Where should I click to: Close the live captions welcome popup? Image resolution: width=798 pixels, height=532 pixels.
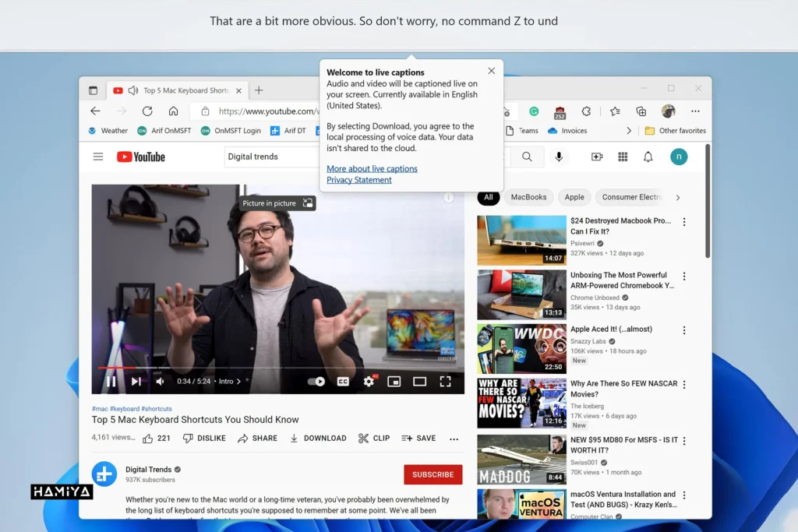pos(491,71)
